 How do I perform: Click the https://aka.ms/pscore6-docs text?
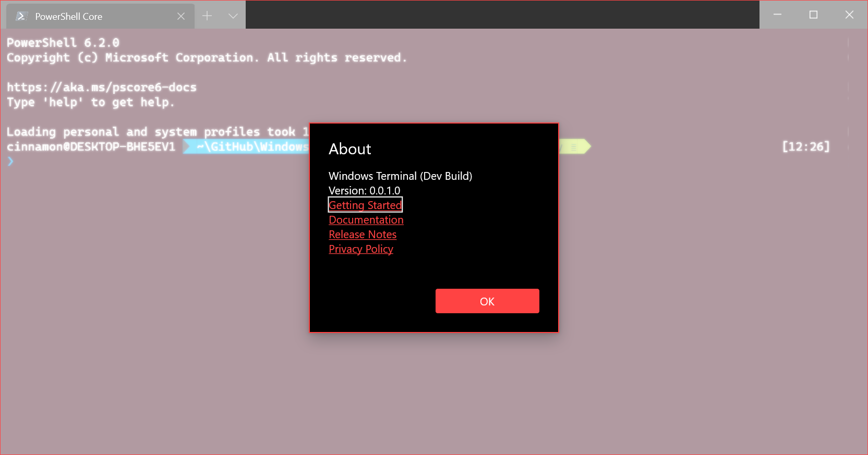[x=102, y=87]
